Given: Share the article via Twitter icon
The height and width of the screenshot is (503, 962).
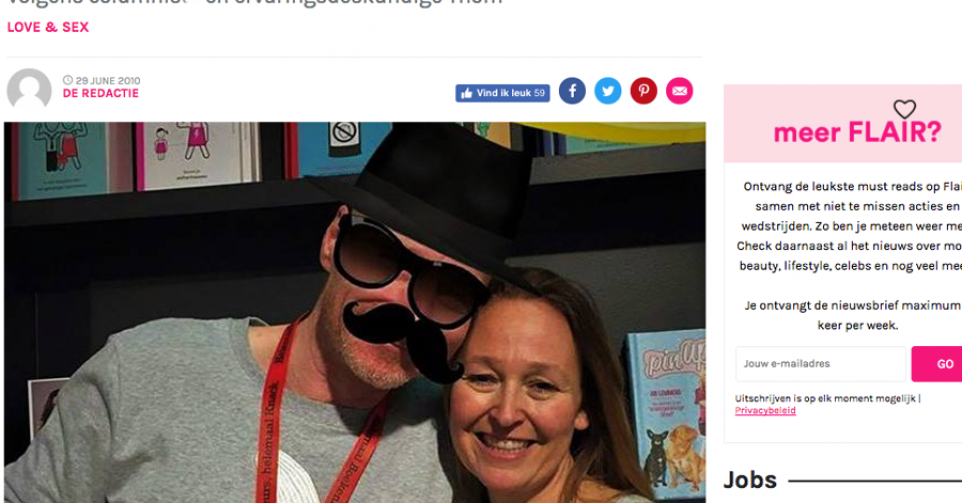Looking at the screenshot, I should [608, 91].
